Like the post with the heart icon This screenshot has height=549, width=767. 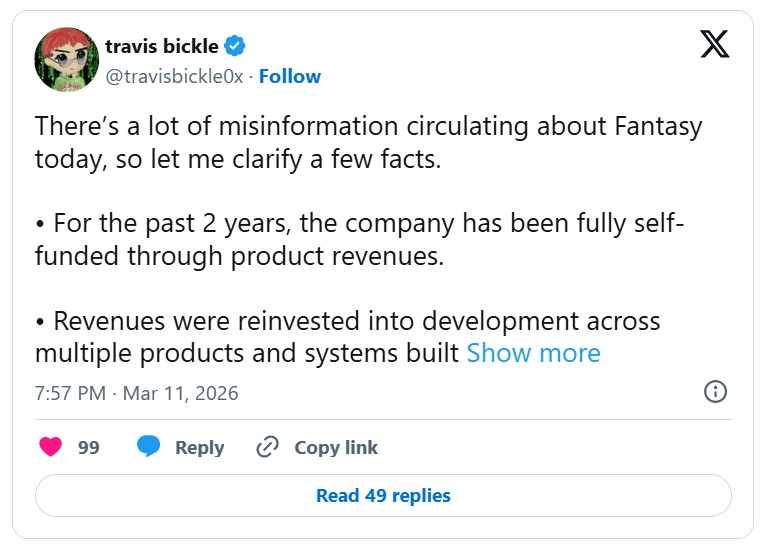tap(50, 447)
